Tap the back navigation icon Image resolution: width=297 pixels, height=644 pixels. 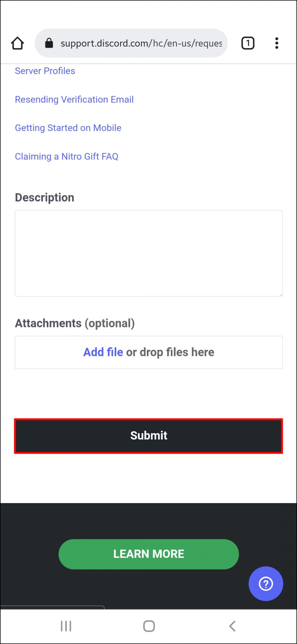click(x=232, y=626)
